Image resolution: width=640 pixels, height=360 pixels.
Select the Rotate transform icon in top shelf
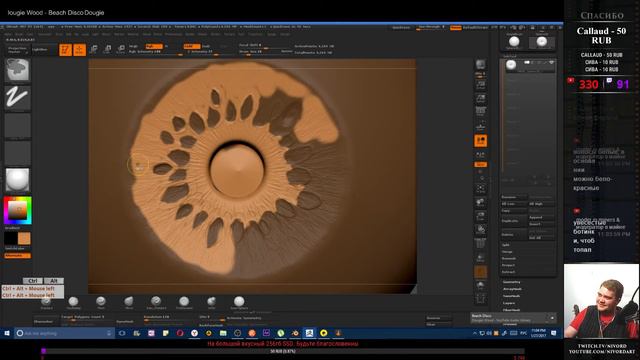click(121, 49)
